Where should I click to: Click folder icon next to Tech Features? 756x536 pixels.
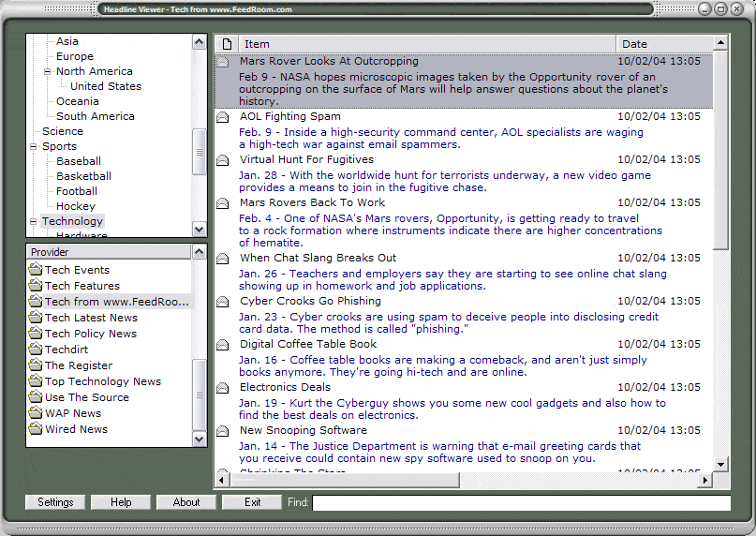click(36, 285)
